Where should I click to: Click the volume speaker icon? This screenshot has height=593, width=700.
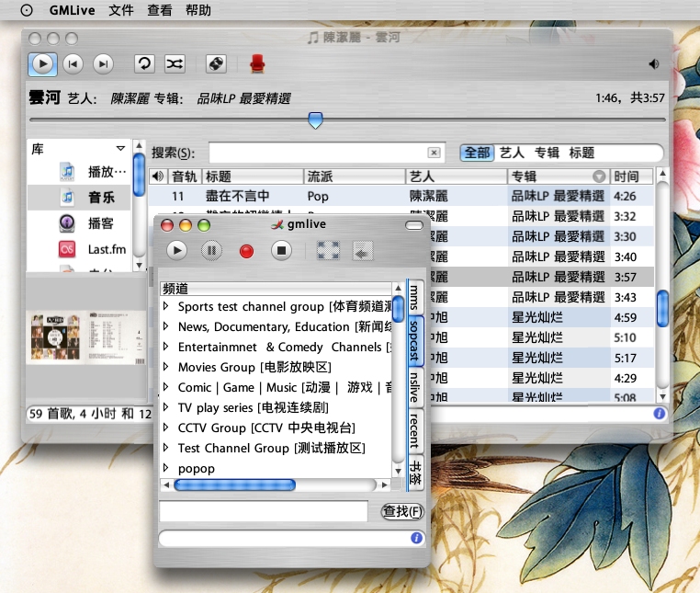(653, 64)
